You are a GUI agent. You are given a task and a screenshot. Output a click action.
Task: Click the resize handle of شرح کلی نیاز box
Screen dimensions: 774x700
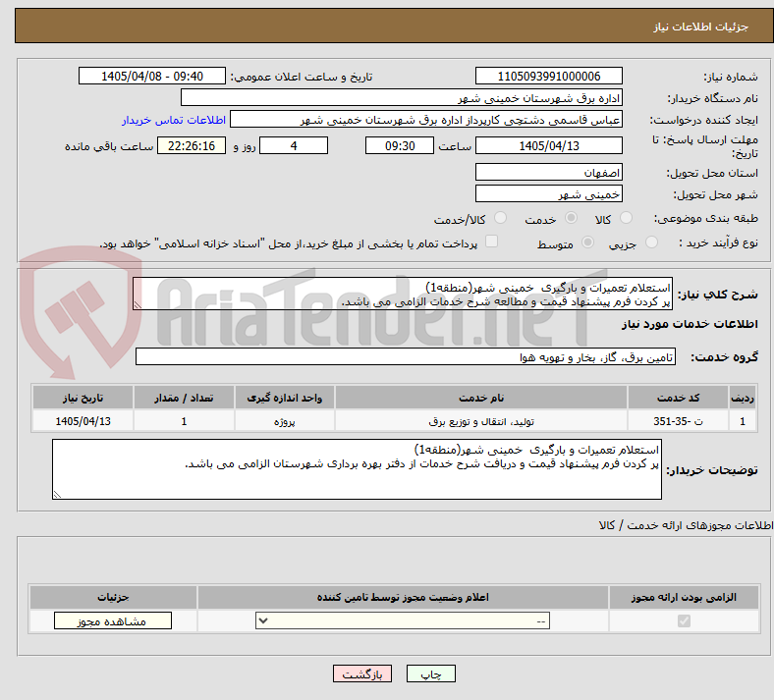coord(138,305)
